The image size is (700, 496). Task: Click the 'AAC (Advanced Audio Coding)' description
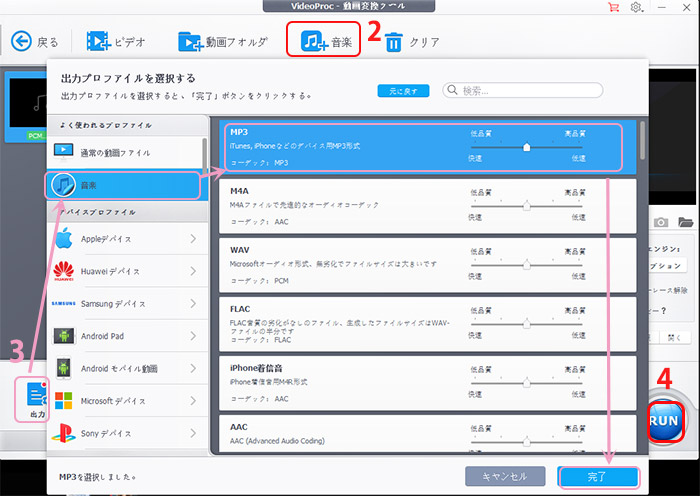(x=277, y=441)
